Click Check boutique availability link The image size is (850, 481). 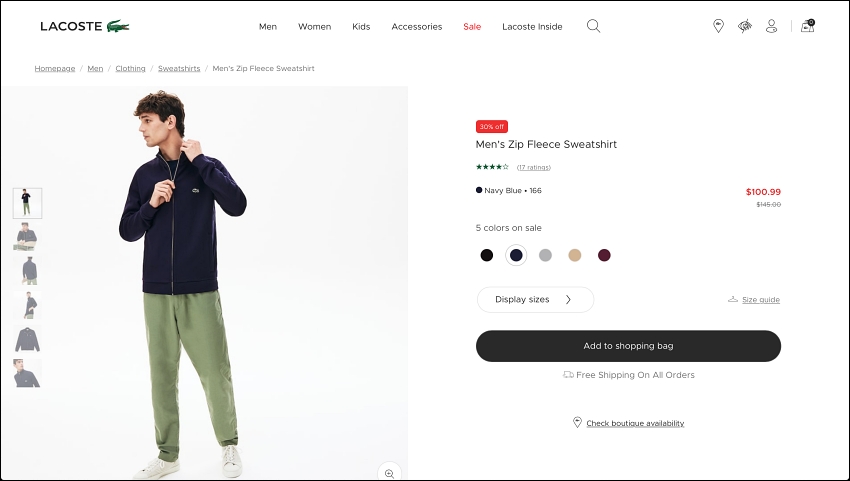pyautogui.click(x=635, y=423)
